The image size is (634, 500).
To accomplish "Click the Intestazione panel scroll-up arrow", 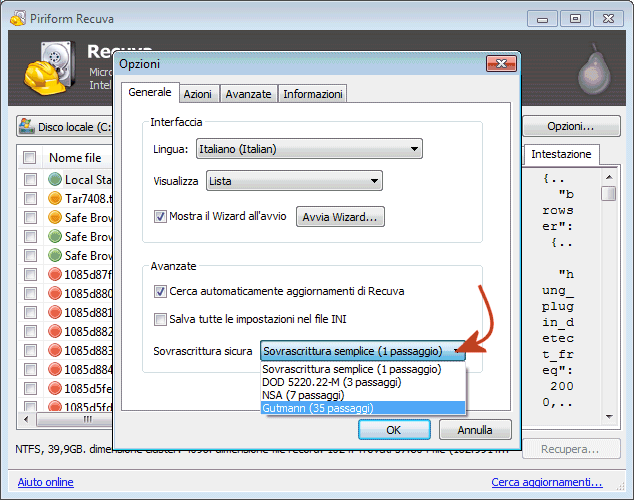I will (x=609, y=177).
